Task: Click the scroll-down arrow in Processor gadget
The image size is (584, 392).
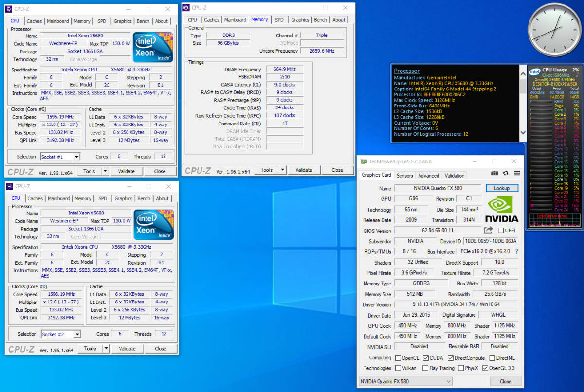Action: 523,132
